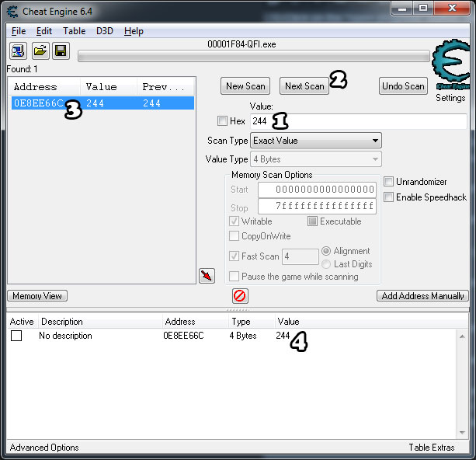Open Memory View
The image size is (476, 460).
(37, 296)
